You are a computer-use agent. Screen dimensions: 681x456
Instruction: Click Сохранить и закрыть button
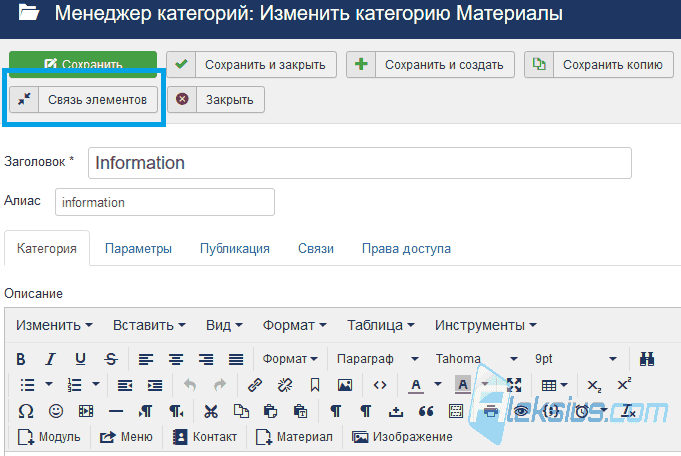pyautogui.click(x=251, y=65)
